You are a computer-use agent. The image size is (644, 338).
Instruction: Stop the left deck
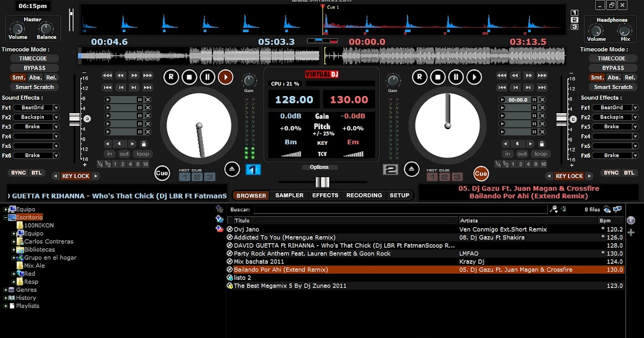[189, 77]
